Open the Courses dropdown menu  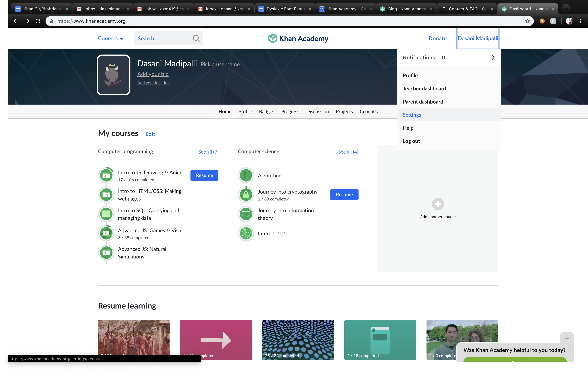pyautogui.click(x=110, y=38)
